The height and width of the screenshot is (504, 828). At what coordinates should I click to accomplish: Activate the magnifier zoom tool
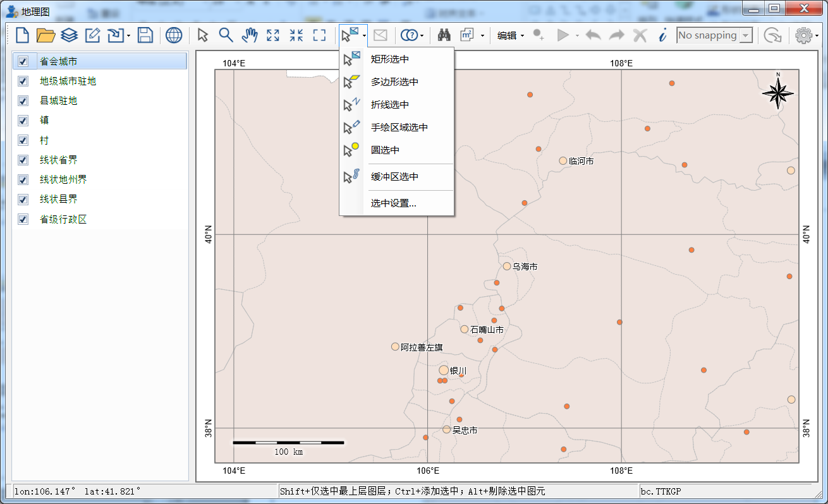coord(226,35)
